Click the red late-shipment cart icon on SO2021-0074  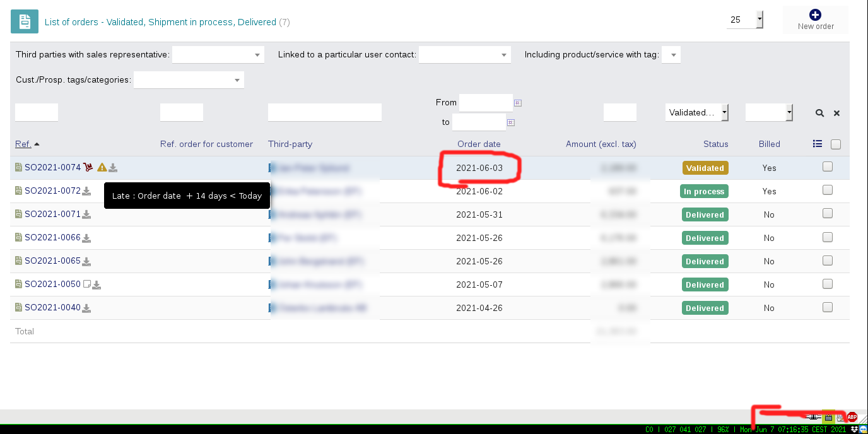tap(87, 167)
